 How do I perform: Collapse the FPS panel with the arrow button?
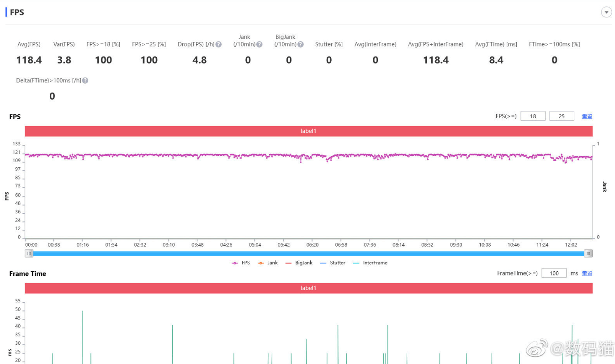click(606, 12)
